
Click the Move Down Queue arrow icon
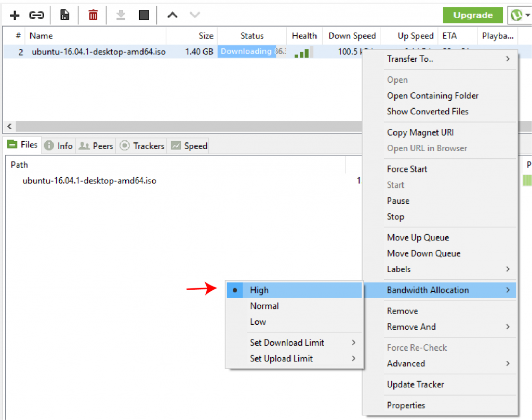pyautogui.click(x=195, y=15)
